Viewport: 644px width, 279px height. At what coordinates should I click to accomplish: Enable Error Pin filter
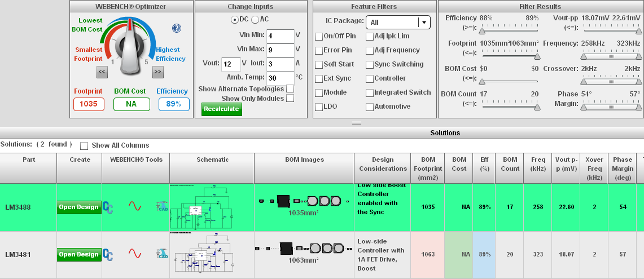[319, 51]
